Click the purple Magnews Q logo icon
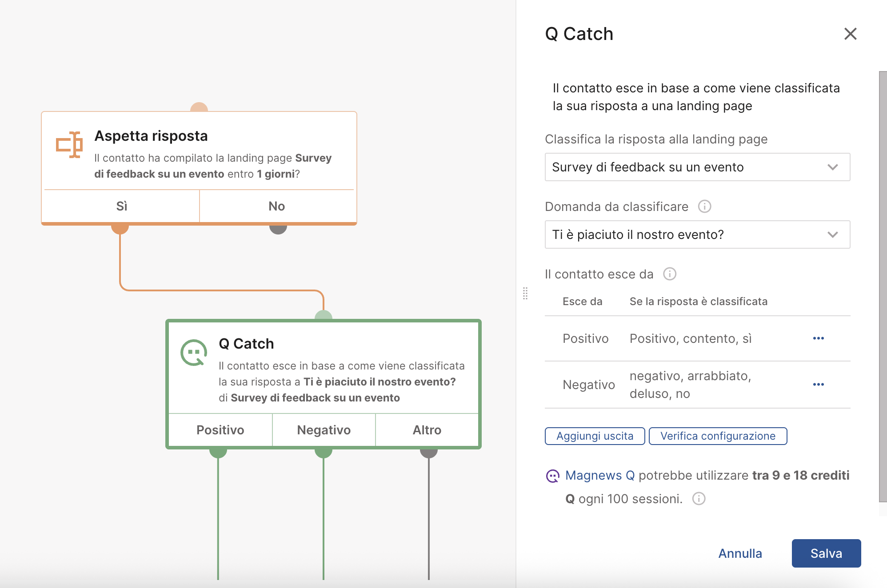887x588 pixels. pyautogui.click(x=552, y=476)
